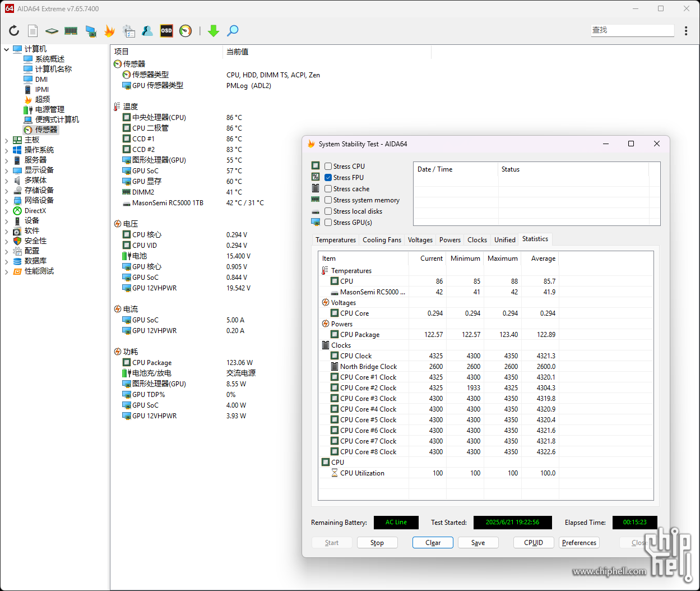The width and height of the screenshot is (700, 591).
Task: Open the OSD panel icon
Action: pyautogui.click(x=166, y=31)
